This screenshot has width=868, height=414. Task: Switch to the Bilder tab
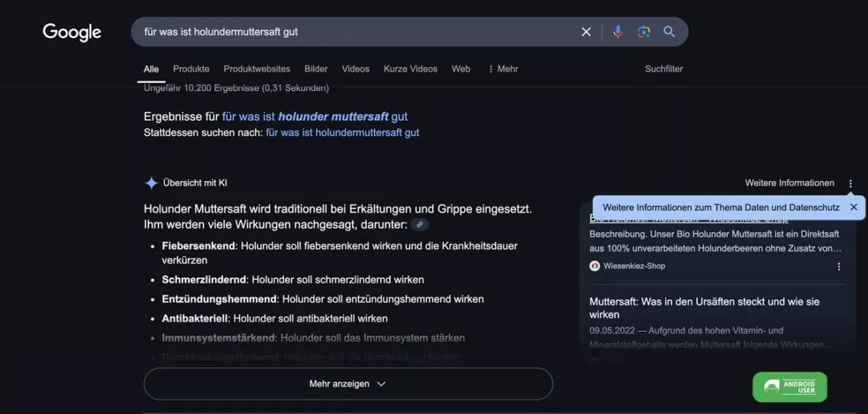click(x=316, y=68)
